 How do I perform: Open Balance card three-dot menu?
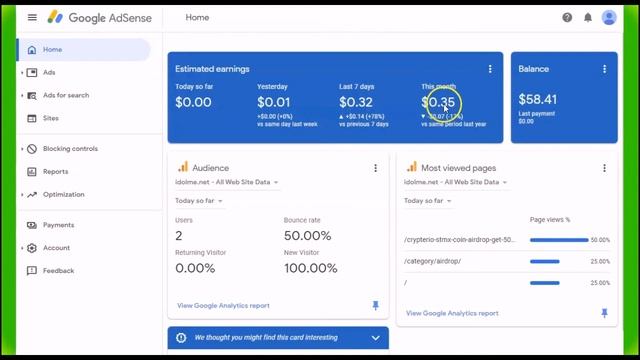coord(604,69)
